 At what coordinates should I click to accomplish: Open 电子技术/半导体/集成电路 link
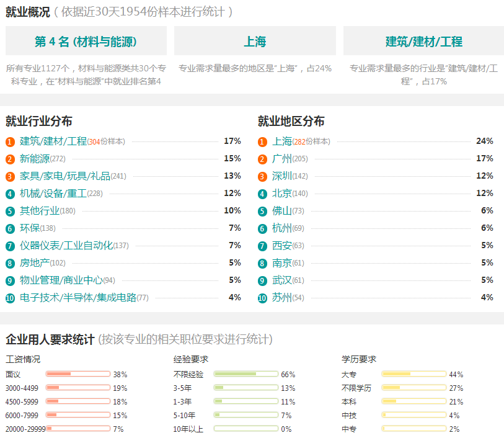tap(79, 297)
